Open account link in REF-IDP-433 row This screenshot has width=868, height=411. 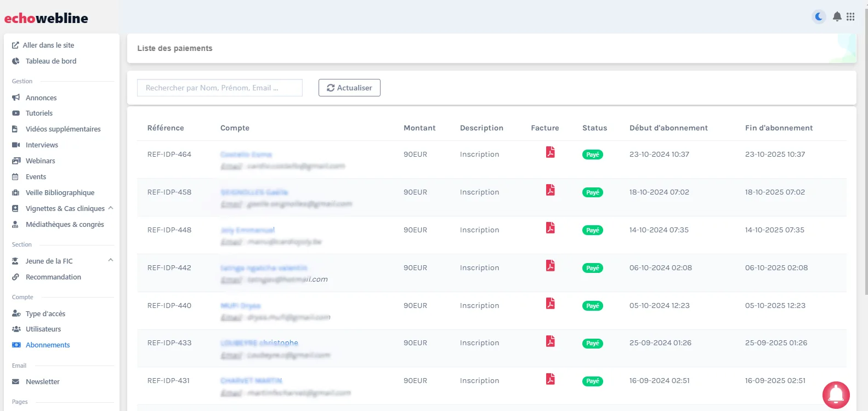[x=259, y=343]
